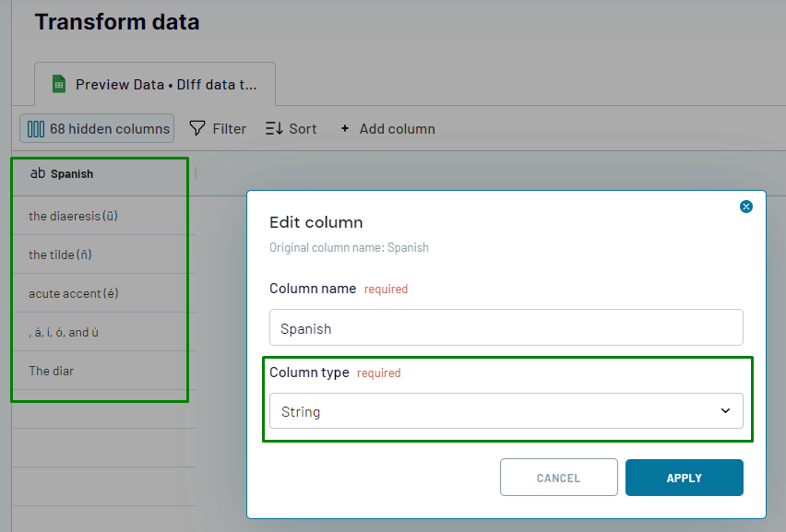
Task: Expand the Column type chevron arrow
Action: (725, 411)
